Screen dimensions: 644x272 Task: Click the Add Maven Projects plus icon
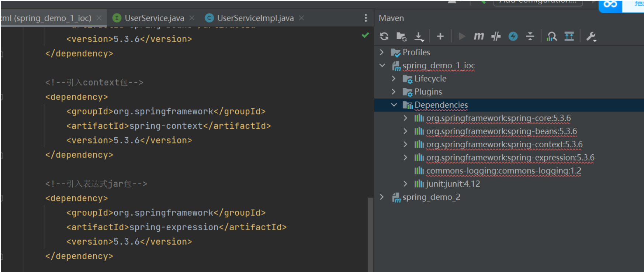tap(440, 36)
